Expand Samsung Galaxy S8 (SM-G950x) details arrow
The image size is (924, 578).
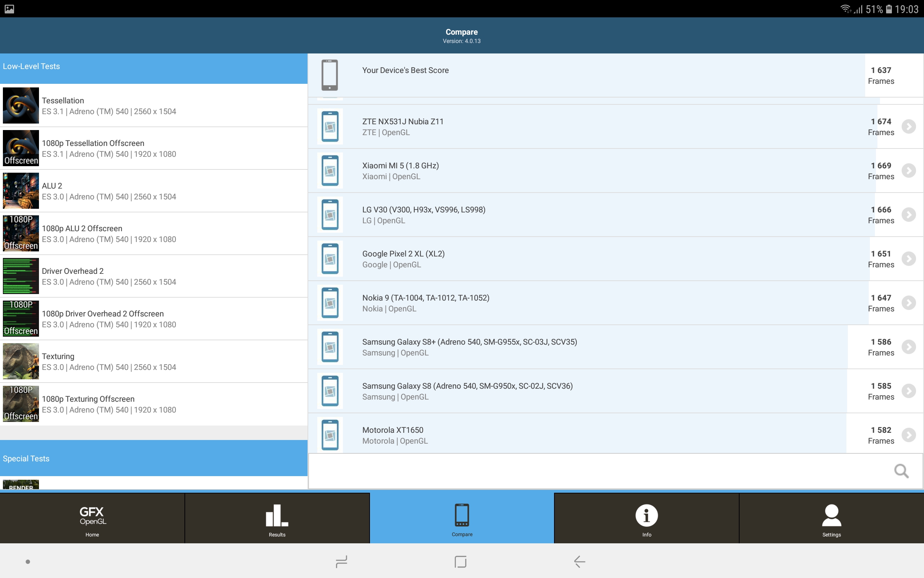click(909, 391)
